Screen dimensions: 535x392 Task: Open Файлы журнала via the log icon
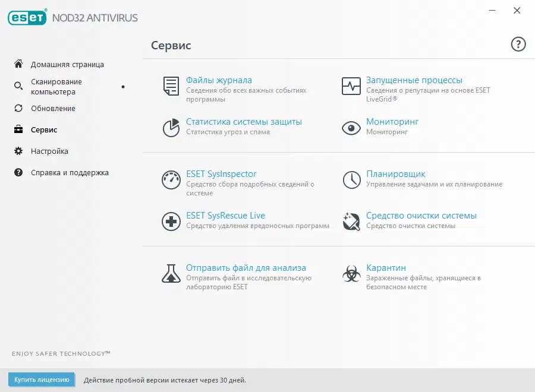coord(170,87)
